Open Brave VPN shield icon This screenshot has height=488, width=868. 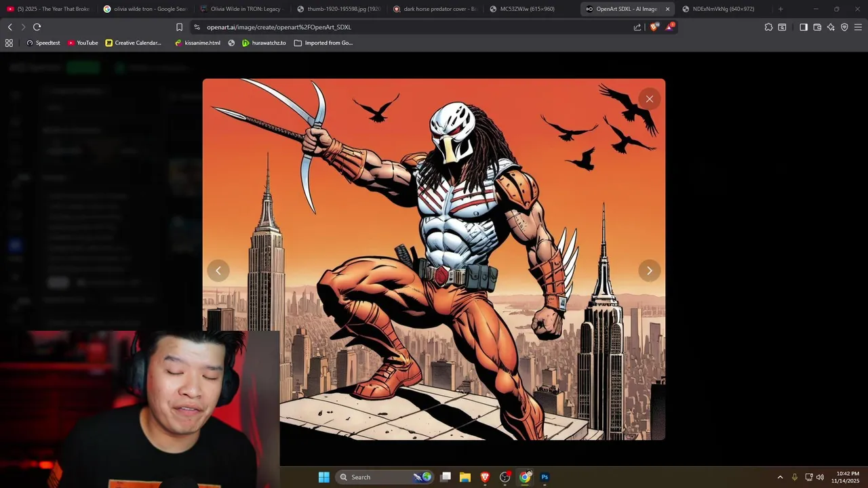[x=844, y=27]
